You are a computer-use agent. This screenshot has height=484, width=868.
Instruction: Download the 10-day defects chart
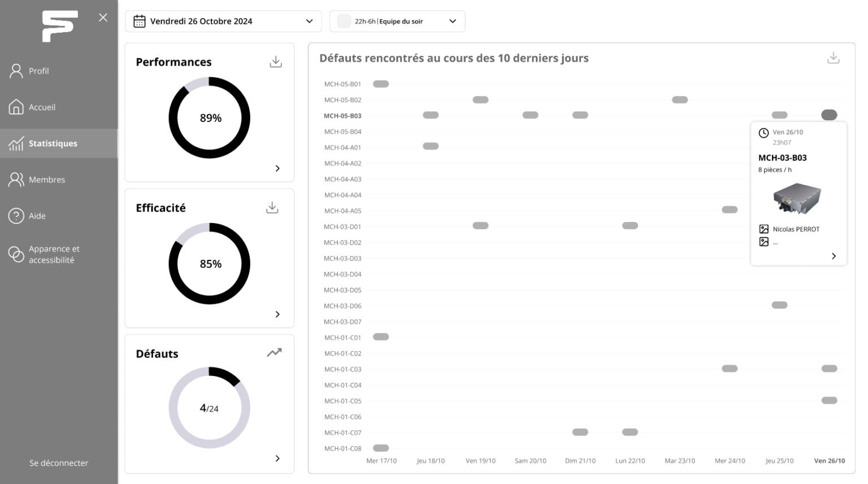833,58
